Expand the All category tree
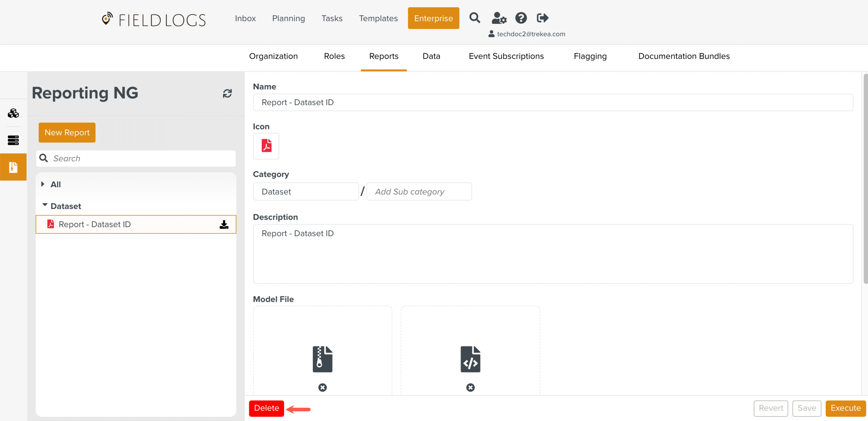The width and height of the screenshot is (868, 421). [x=43, y=184]
